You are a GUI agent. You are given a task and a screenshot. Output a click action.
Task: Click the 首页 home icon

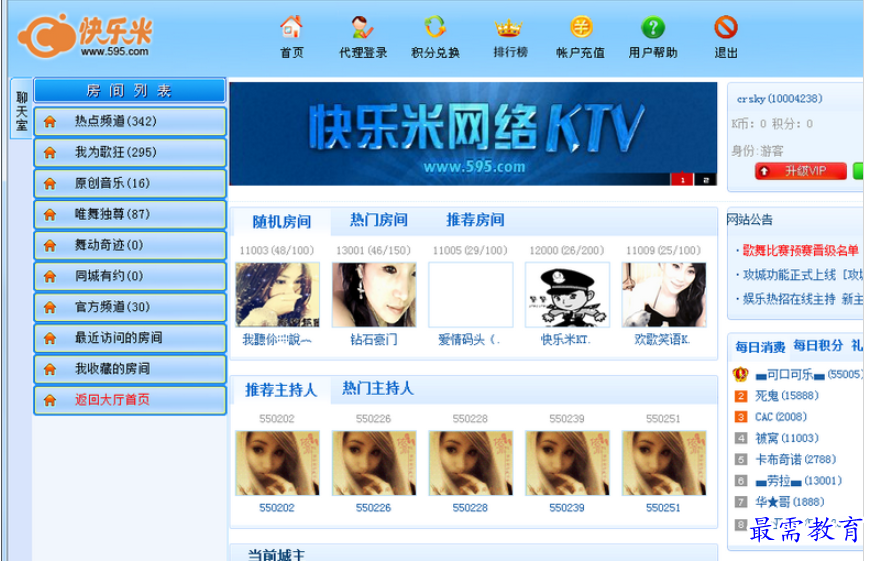click(291, 27)
